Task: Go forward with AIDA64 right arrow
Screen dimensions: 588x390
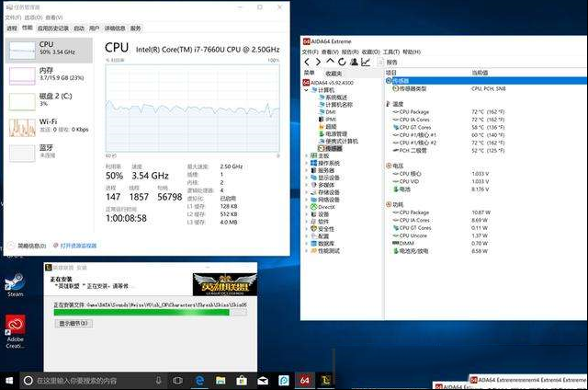Action: pos(318,62)
